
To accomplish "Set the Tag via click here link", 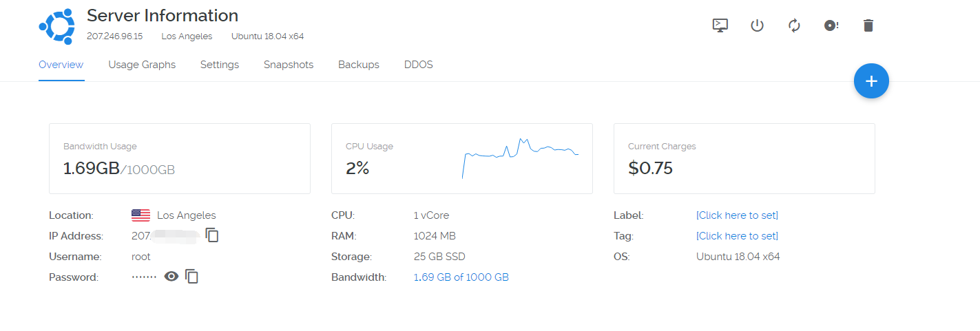I will [x=737, y=236].
